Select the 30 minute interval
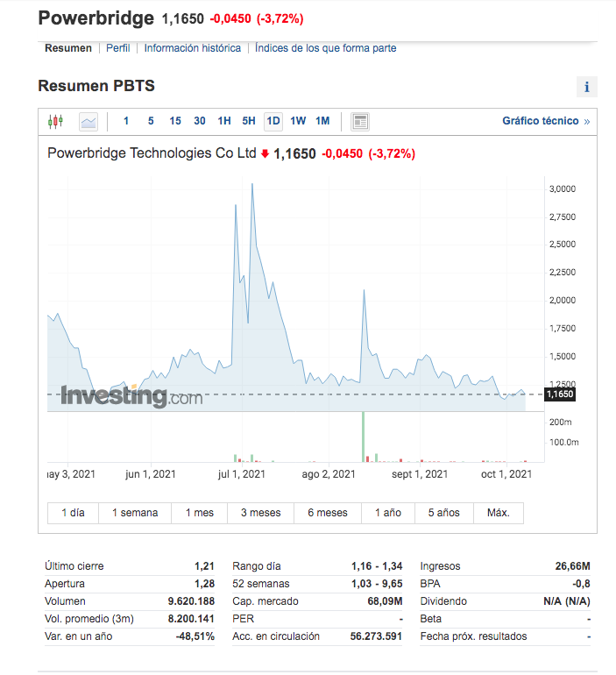The width and height of the screenshot is (616, 675). (200, 121)
